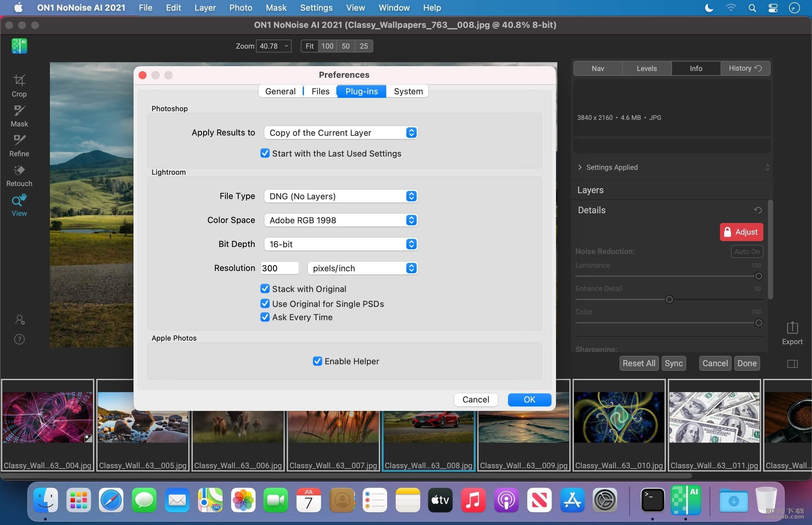
Task: Open System Preferences from the dock
Action: click(605, 500)
